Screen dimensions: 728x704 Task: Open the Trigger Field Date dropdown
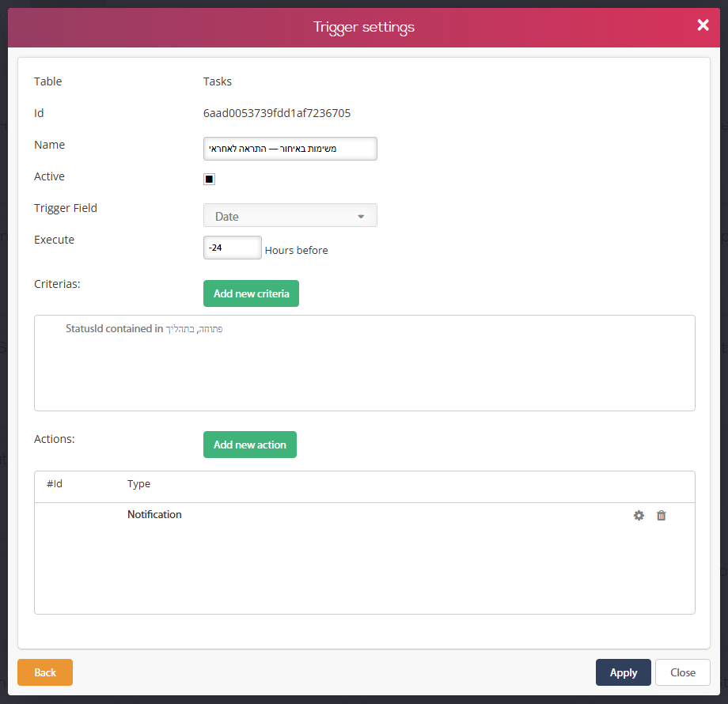point(290,215)
